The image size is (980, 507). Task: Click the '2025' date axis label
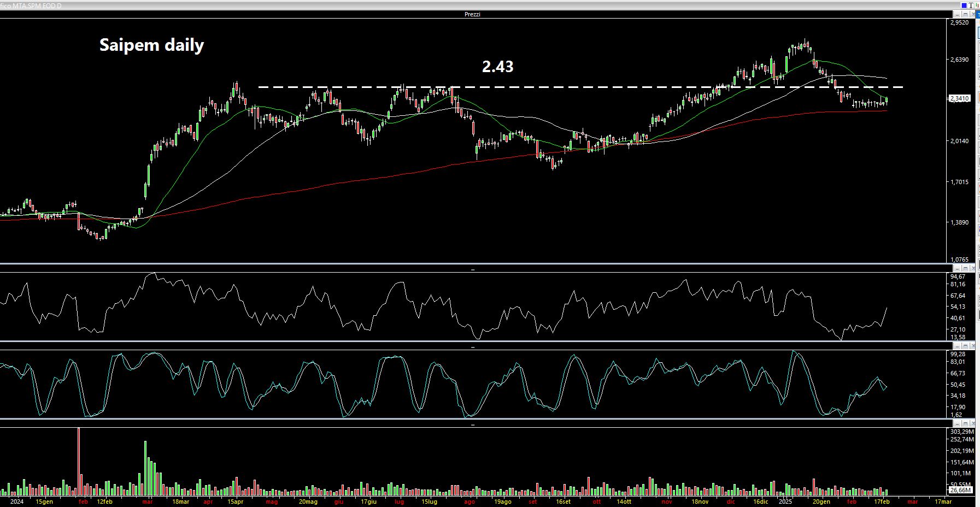tap(785, 502)
